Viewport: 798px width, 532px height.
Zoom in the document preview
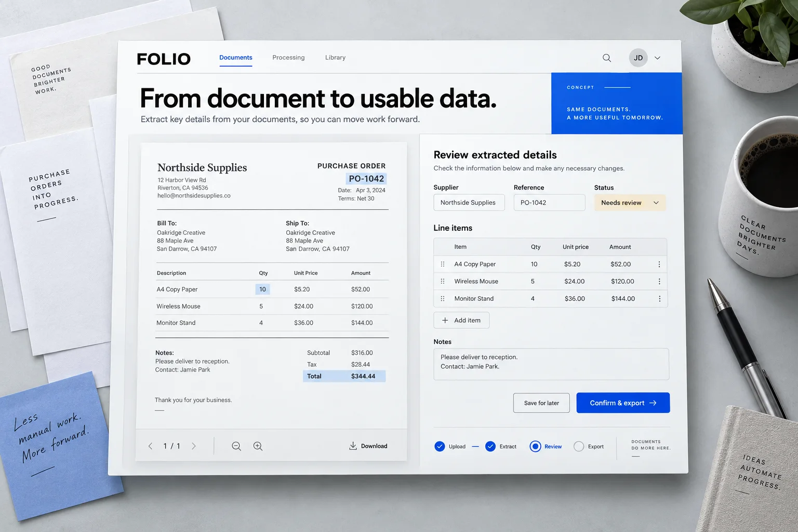pos(258,446)
